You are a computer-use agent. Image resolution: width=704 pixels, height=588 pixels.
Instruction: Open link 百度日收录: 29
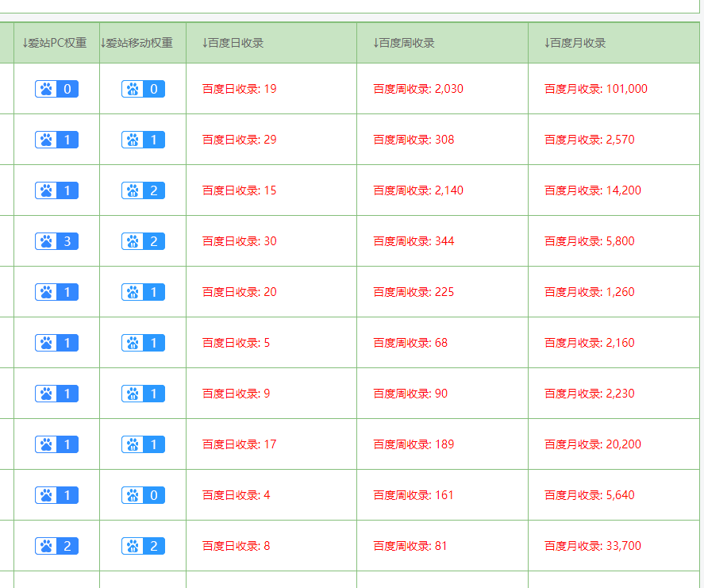pyautogui.click(x=240, y=140)
